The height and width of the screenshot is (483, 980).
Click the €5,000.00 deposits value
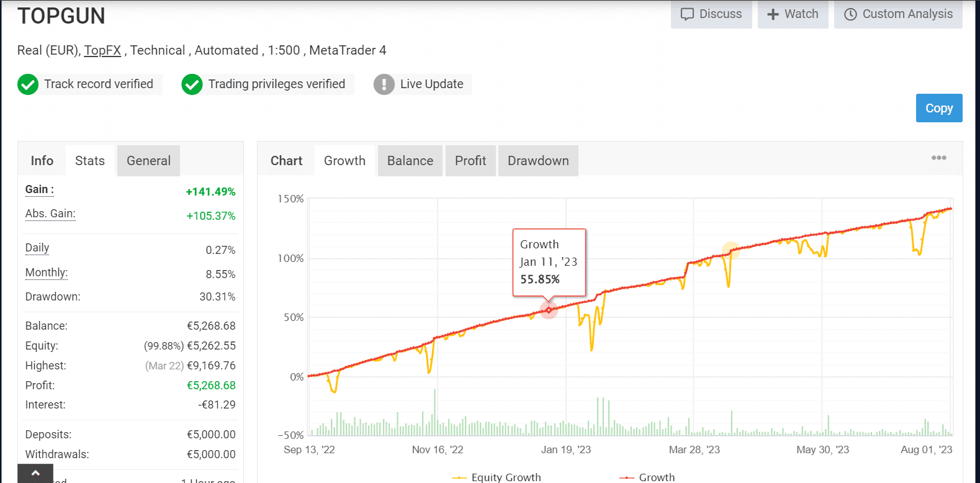pos(211,435)
